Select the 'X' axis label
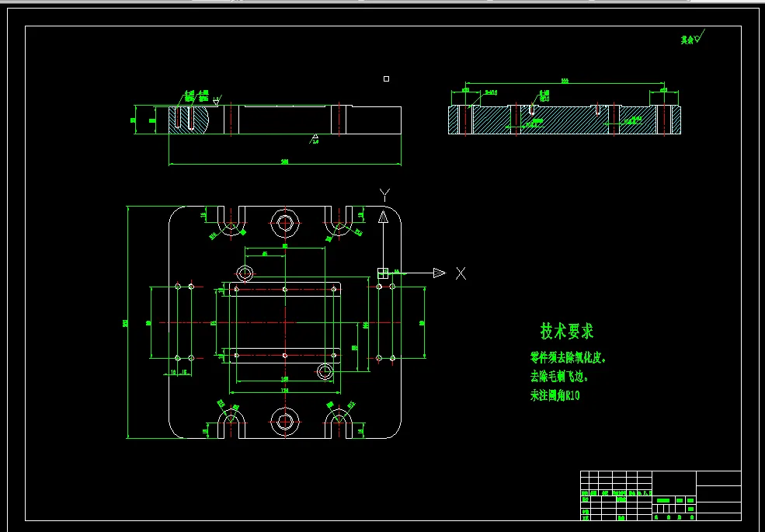This screenshot has height=532, width=765. (x=461, y=273)
